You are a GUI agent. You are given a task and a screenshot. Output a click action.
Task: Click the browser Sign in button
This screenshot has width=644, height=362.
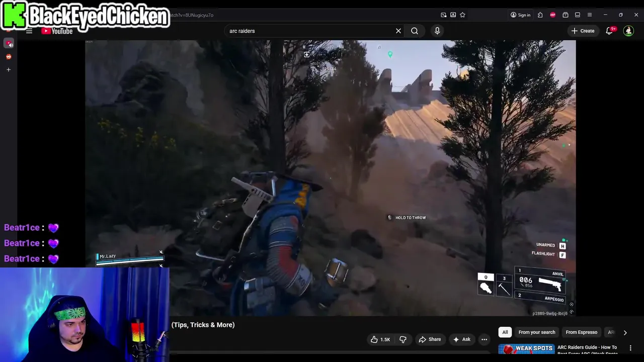[520, 15]
